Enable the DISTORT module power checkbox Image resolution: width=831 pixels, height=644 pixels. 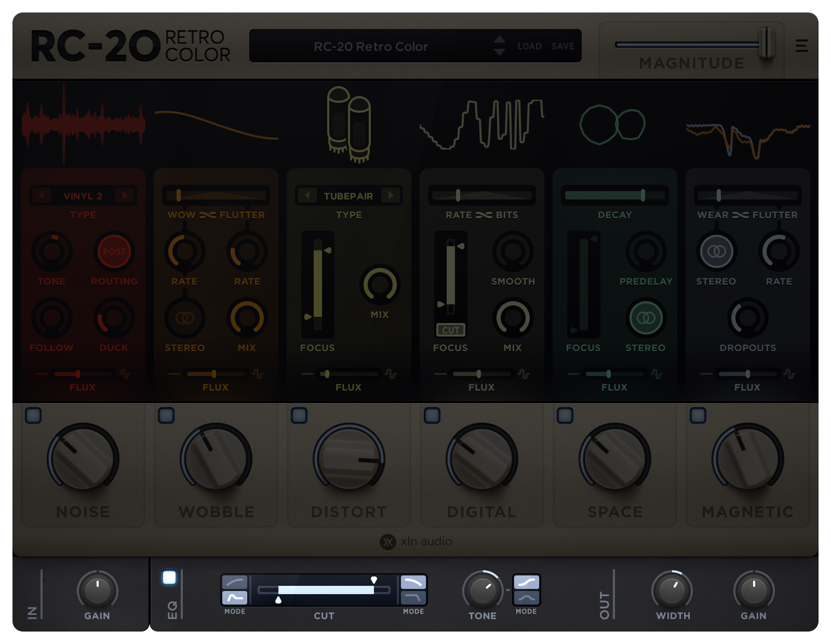click(299, 415)
